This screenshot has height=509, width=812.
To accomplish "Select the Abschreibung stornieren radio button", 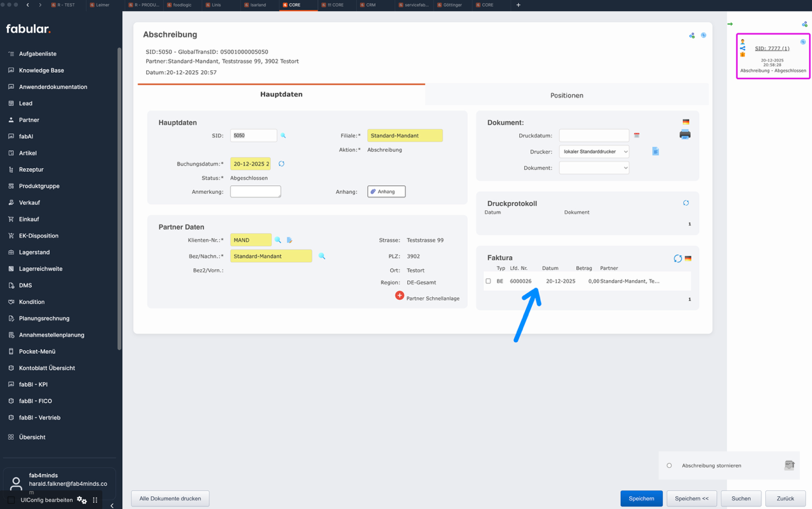I will pos(669,466).
